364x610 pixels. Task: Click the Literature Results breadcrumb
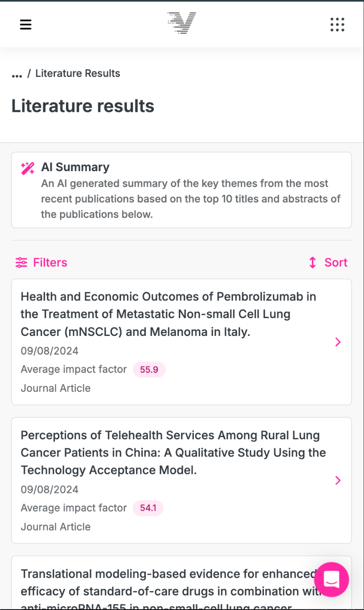pos(78,74)
